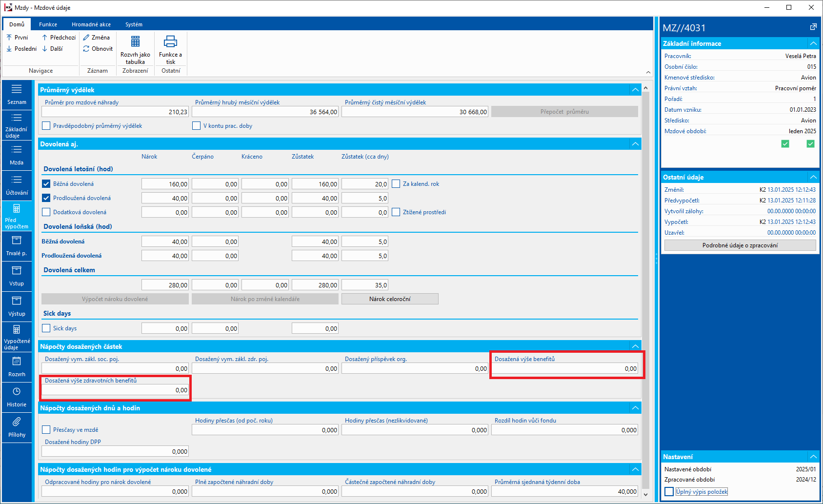This screenshot has width=823, height=504.
Task: Go to the previous record with Předchozí
Action: tap(59, 38)
